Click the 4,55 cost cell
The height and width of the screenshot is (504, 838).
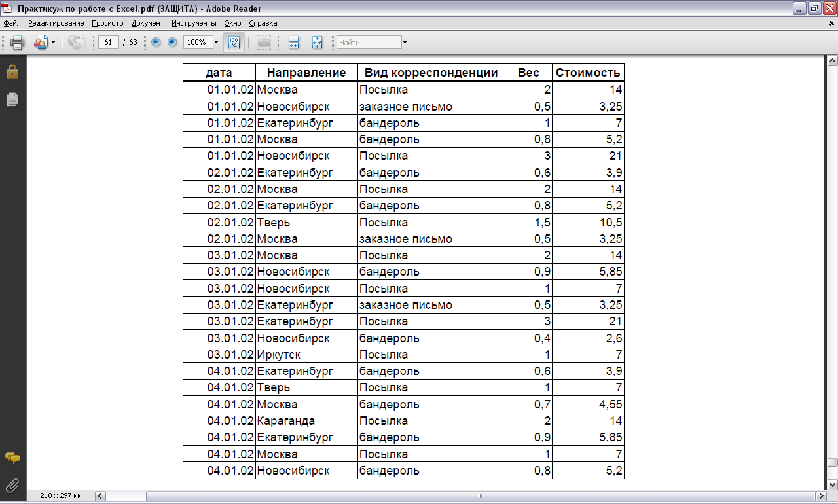[588, 404]
